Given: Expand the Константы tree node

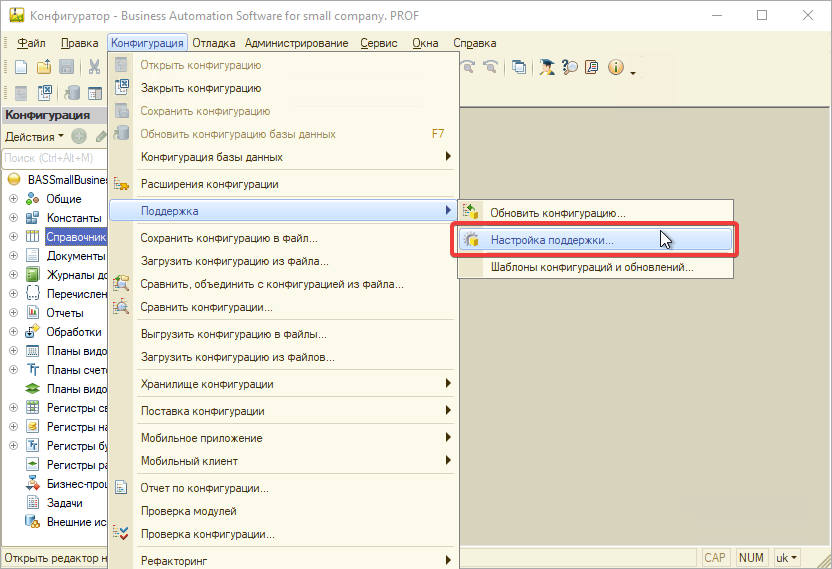Looking at the screenshot, I should coord(13,218).
